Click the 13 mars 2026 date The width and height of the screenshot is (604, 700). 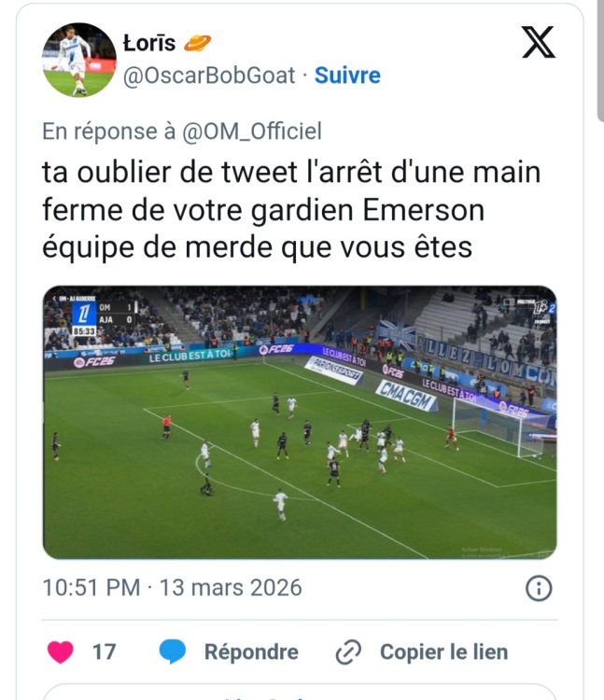pyautogui.click(x=231, y=588)
